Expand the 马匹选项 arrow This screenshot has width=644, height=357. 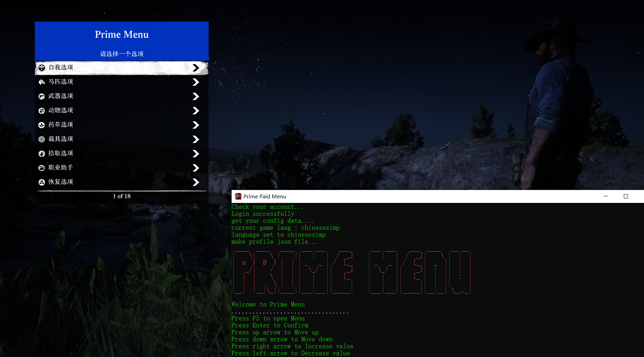coord(196,82)
